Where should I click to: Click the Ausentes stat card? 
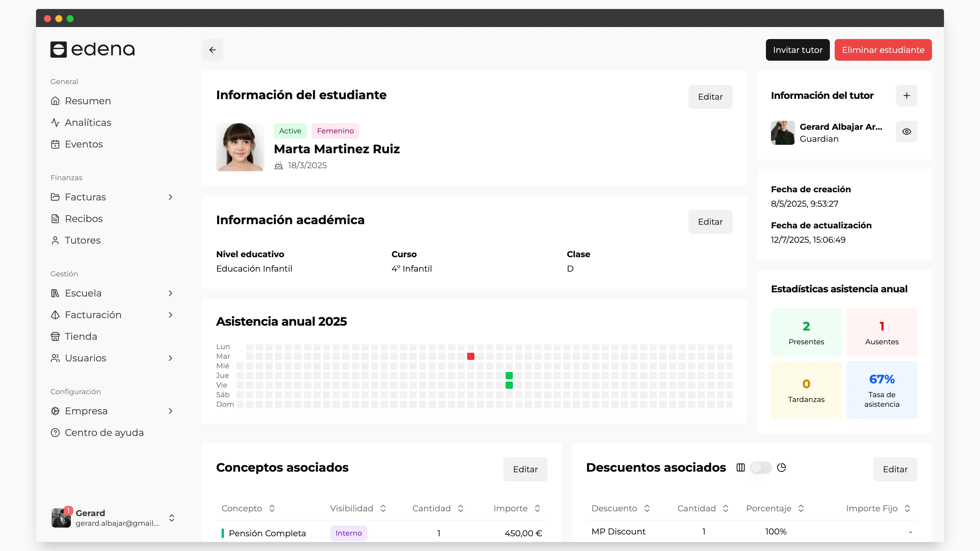882,332
